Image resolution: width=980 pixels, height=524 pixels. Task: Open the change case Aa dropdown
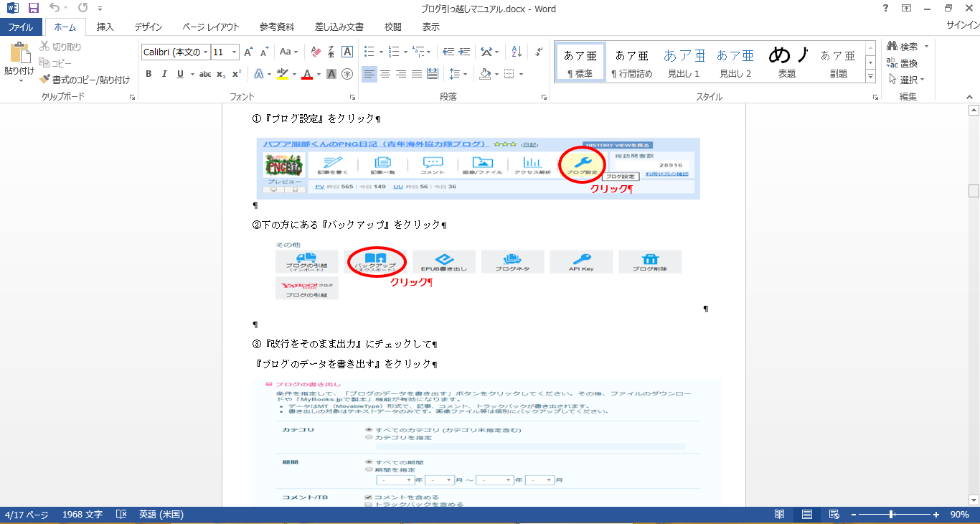(x=289, y=52)
